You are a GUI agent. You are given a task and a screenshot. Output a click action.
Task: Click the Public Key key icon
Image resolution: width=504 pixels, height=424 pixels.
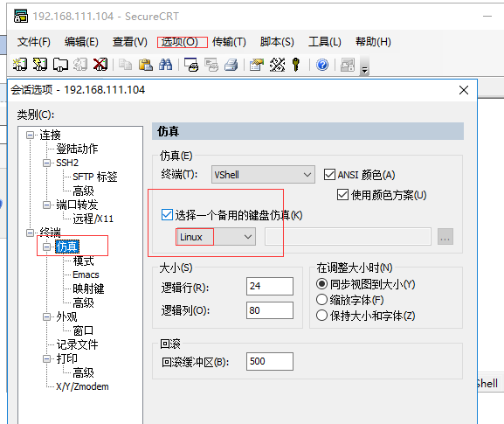[x=296, y=65]
